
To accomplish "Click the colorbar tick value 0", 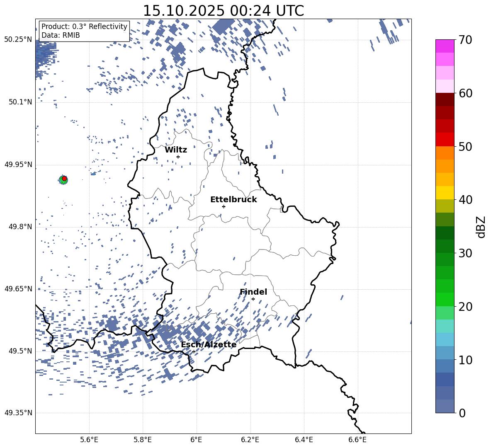I will pos(462,413).
